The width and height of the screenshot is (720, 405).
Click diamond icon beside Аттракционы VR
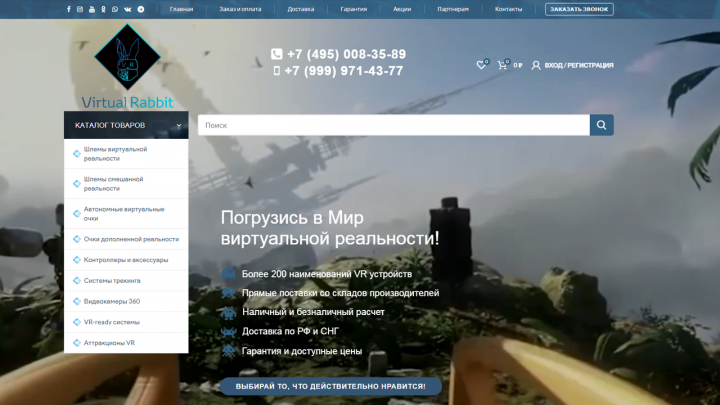[77, 343]
